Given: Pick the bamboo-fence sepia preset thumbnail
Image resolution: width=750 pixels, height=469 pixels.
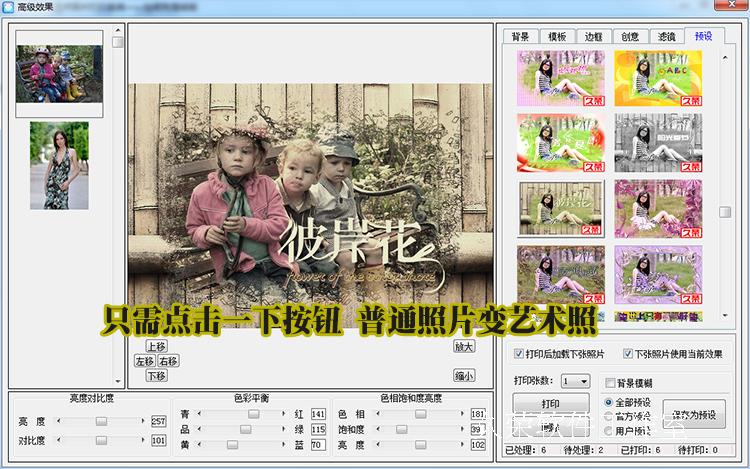Looking at the screenshot, I should 561,207.
